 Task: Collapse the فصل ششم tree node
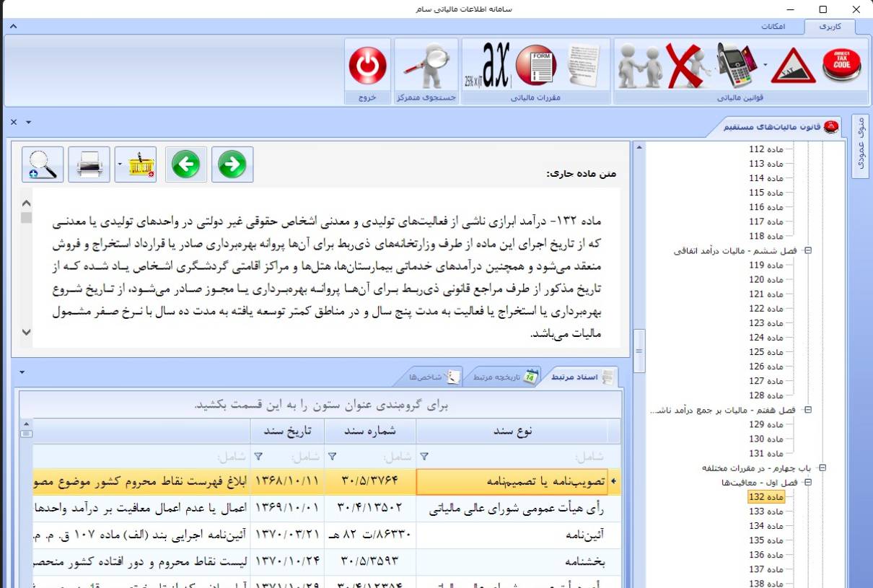tap(807, 251)
